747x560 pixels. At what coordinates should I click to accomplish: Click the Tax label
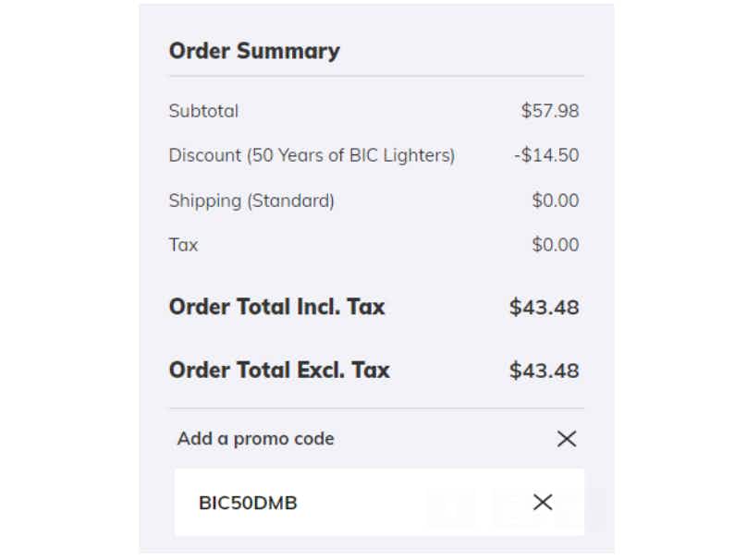183,245
